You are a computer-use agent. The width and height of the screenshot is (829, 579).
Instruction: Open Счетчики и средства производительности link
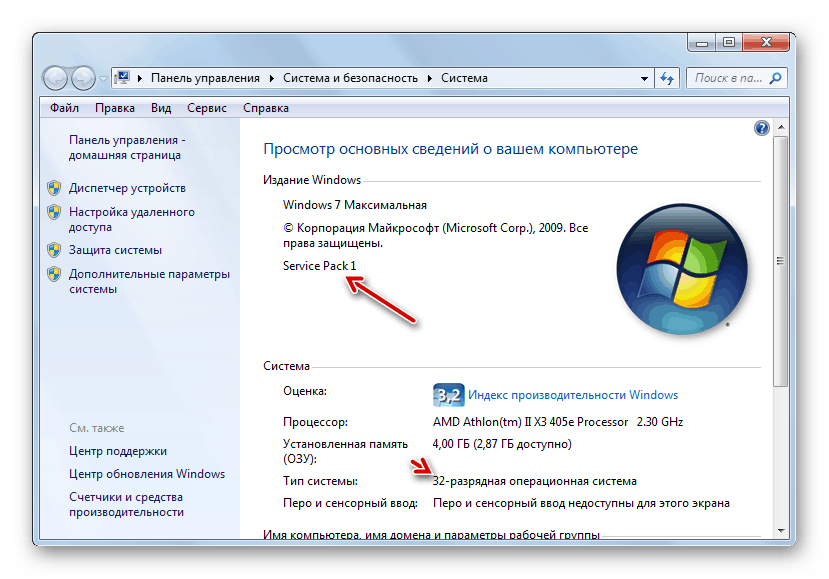click(126, 504)
